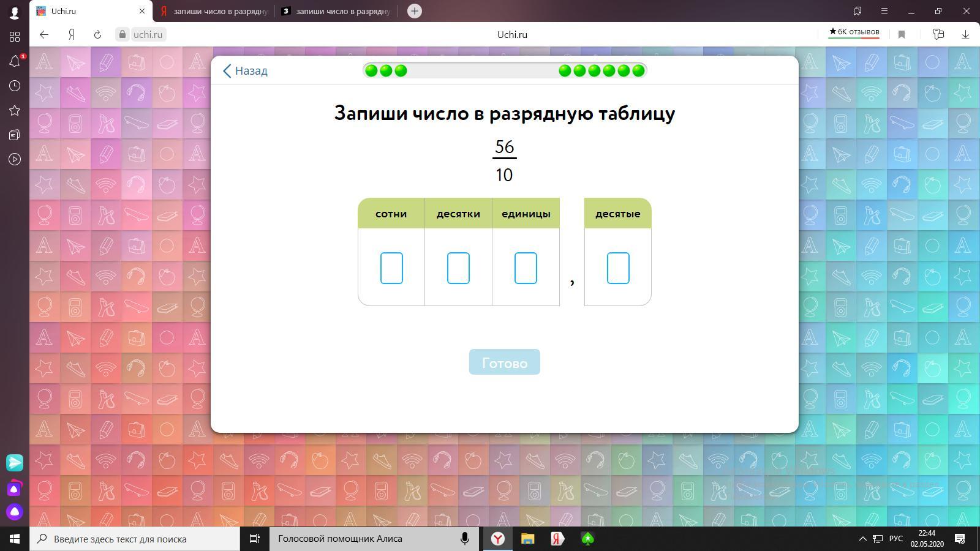The image size is (980, 551).
Task: Open the video play icon in sidebar
Action: (x=15, y=159)
